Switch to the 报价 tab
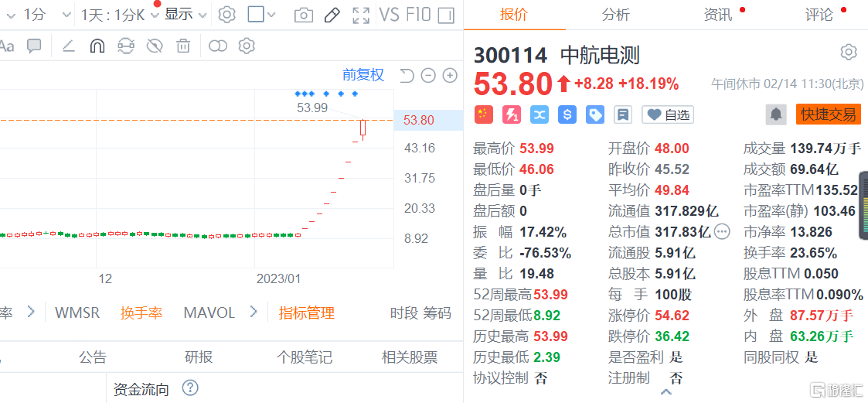 [x=513, y=15]
